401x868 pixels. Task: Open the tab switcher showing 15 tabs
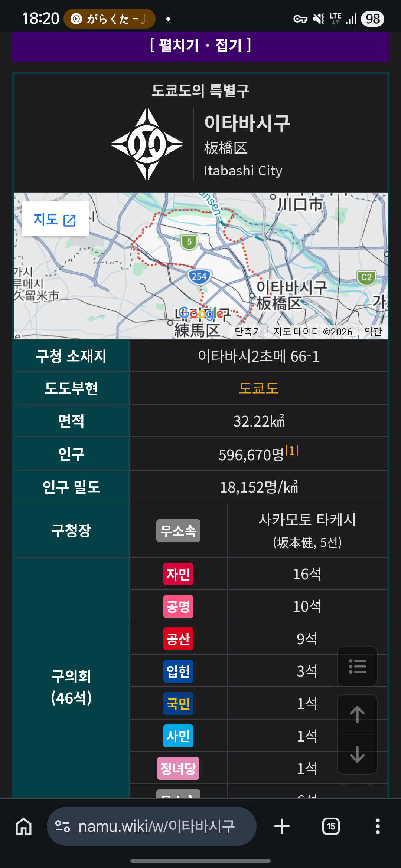coord(331,826)
